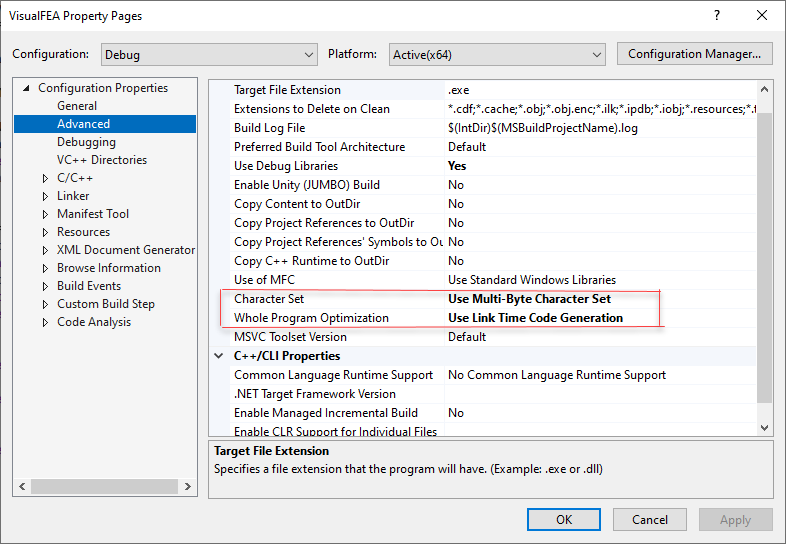Expand the C/C++ tree node arrow
Image resolution: width=786 pixels, height=544 pixels.
pyautogui.click(x=45, y=178)
